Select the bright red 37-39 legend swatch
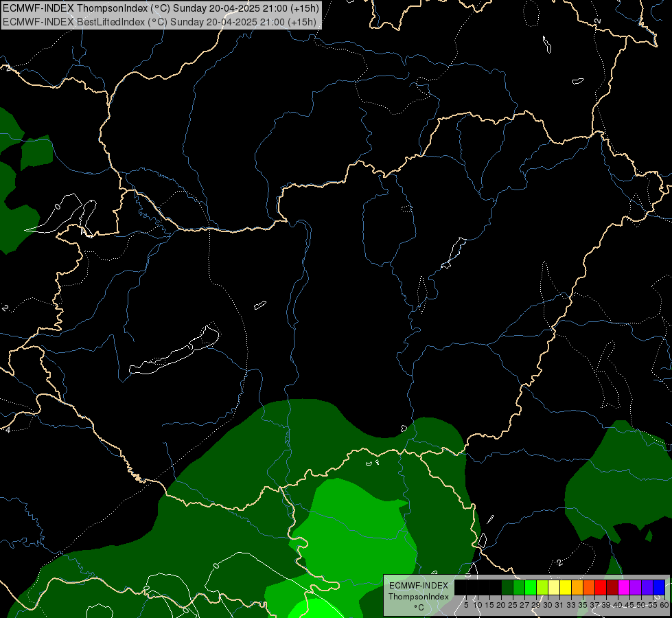This screenshot has height=618, width=672. (x=601, y=587)
